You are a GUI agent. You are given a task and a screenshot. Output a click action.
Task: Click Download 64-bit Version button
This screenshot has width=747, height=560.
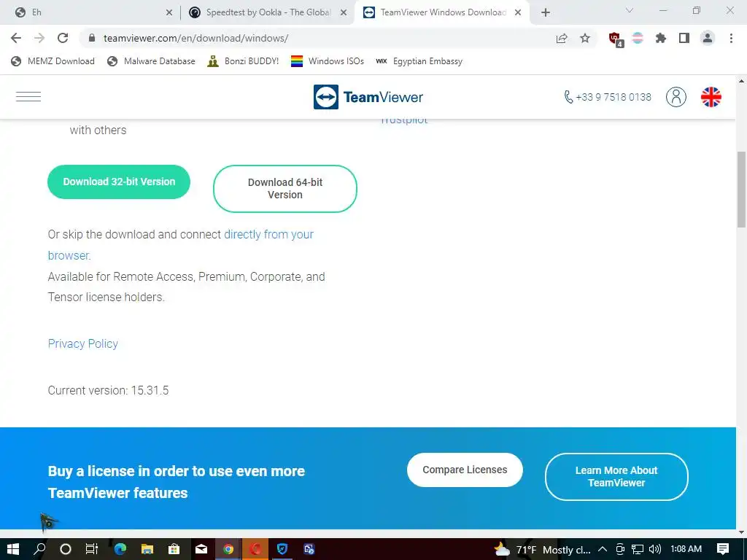point(285,189)
